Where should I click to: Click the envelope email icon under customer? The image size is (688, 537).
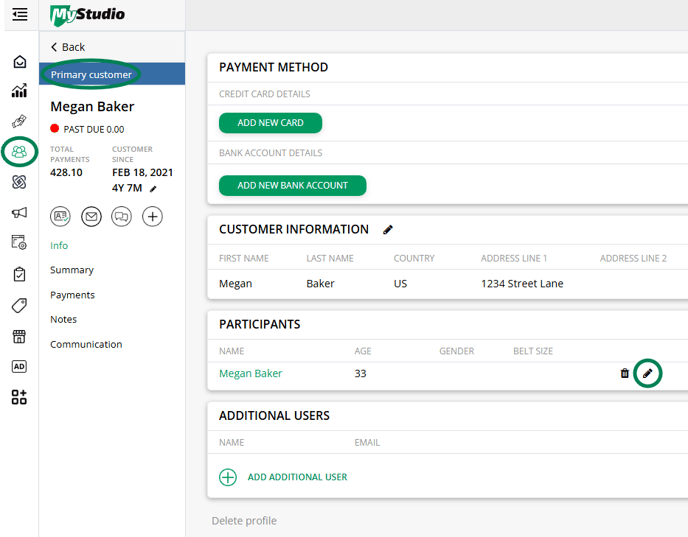91,216
